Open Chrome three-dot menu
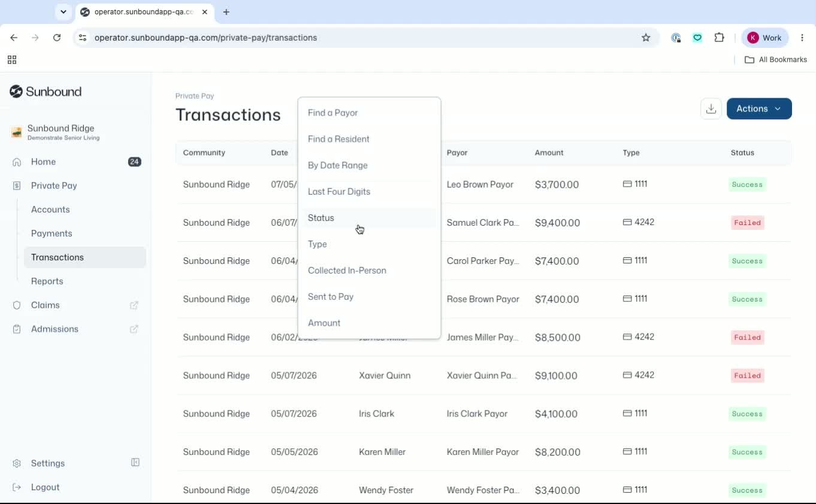Viewport: 816px width, 504px height. pyautogui.click(x=802, y=38)
